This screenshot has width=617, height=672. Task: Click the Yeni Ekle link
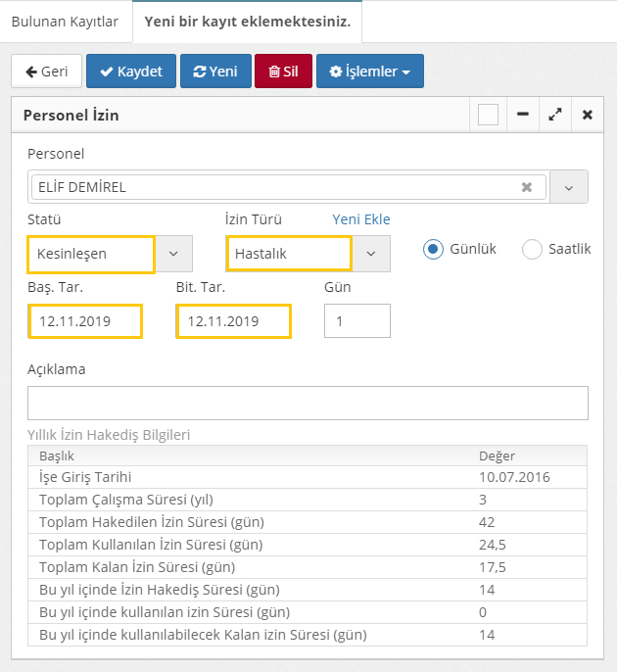tap(361, 219)
